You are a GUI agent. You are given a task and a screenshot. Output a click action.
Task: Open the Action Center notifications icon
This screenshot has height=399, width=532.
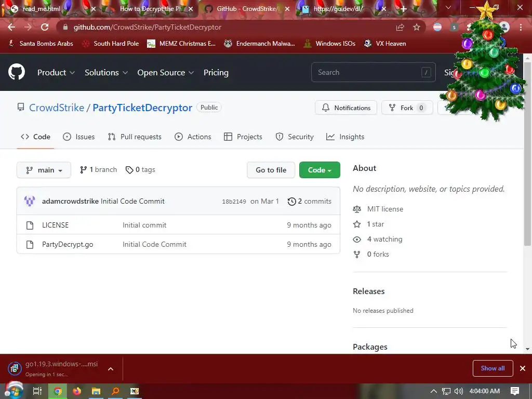click(x=515, y=391)
